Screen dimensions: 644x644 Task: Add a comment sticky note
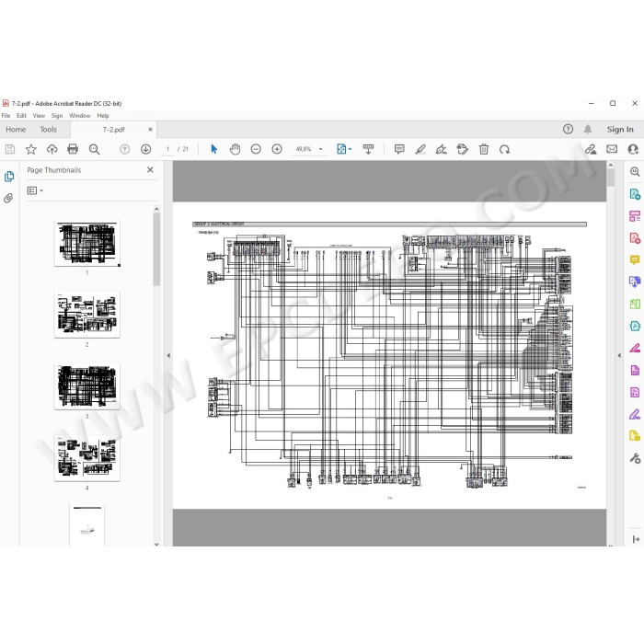[399, 149]
